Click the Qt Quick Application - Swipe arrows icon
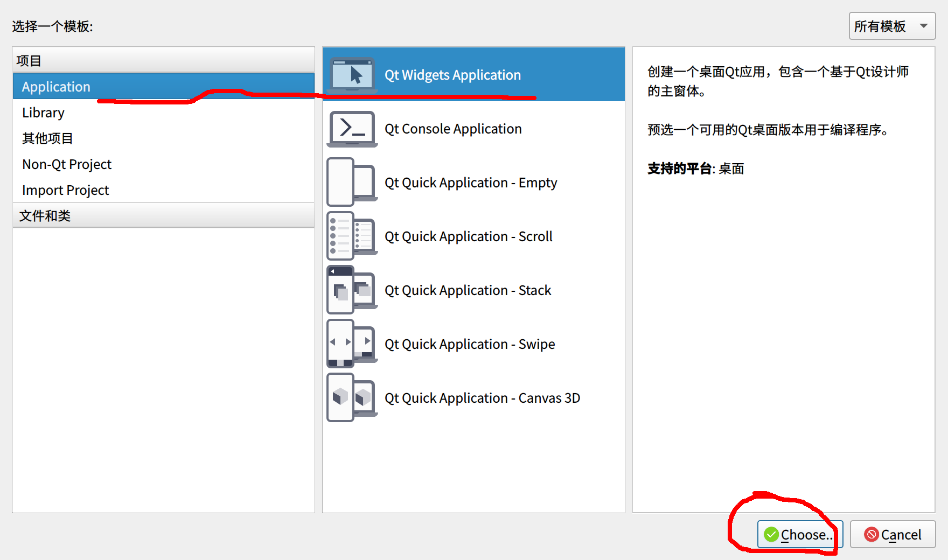This screenshot has height=560, width=948. click(351, 344)
